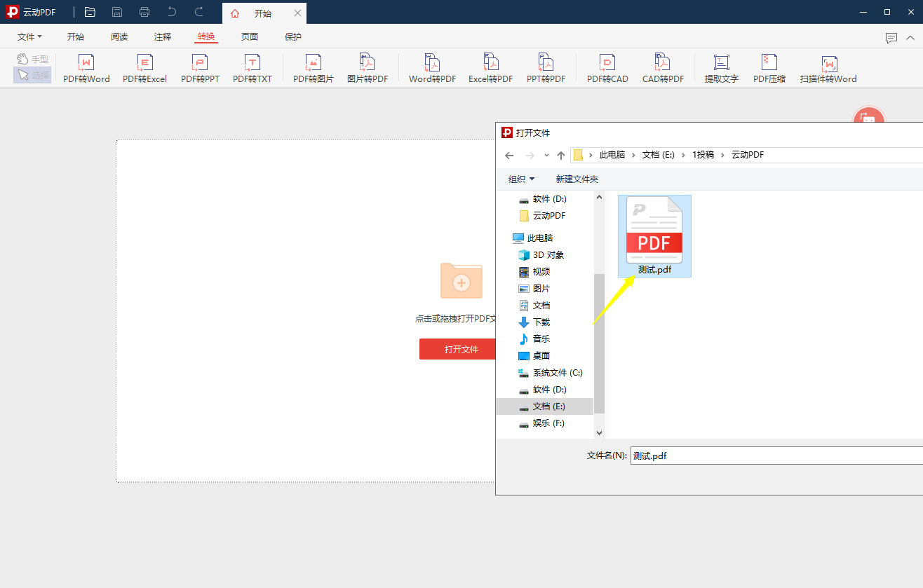This screenshot has height=588, width=923.
Task: Expand the 文件 dropdown menu
Action: (29, 37)
